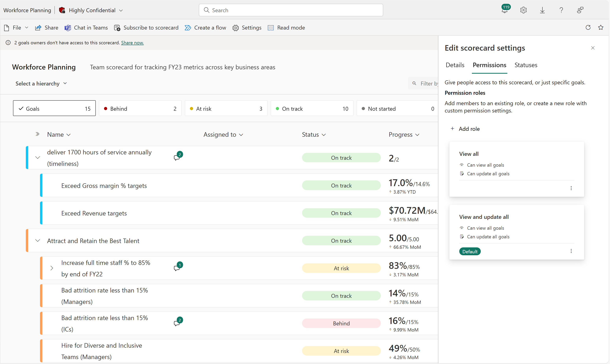The width and height of the screenshot is (610, 364).
Task: Expand the Select a hierarchy dropdown
Action: (41, 83)
